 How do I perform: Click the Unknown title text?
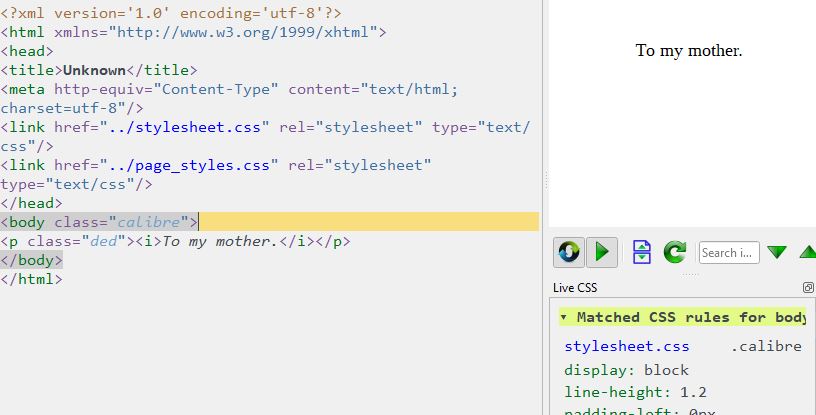[94, 70]
